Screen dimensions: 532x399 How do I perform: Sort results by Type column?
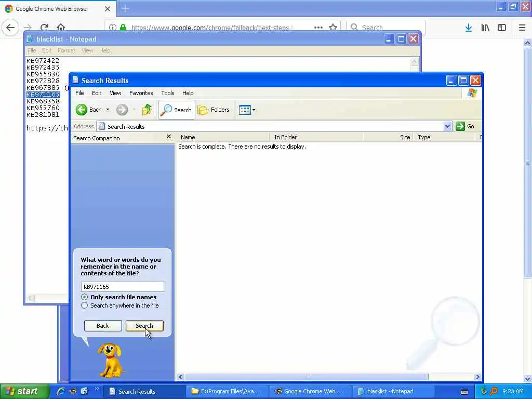[444, 137]
